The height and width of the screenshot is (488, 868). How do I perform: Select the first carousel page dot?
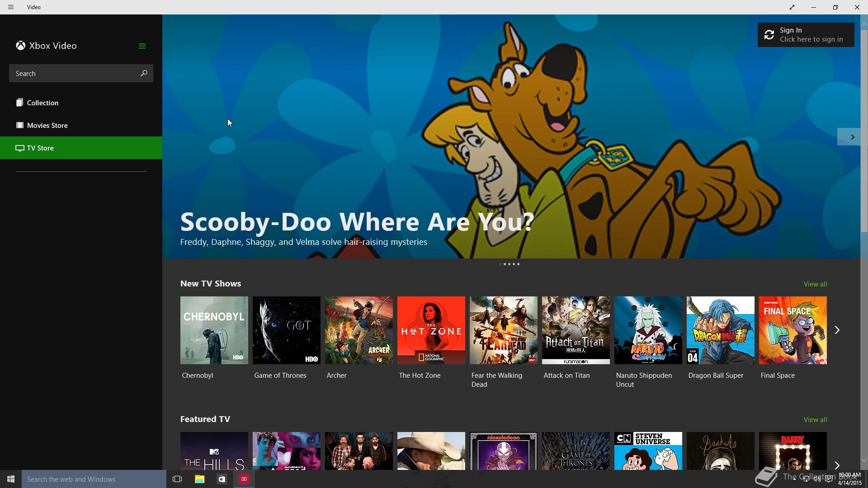coord(500,264)
